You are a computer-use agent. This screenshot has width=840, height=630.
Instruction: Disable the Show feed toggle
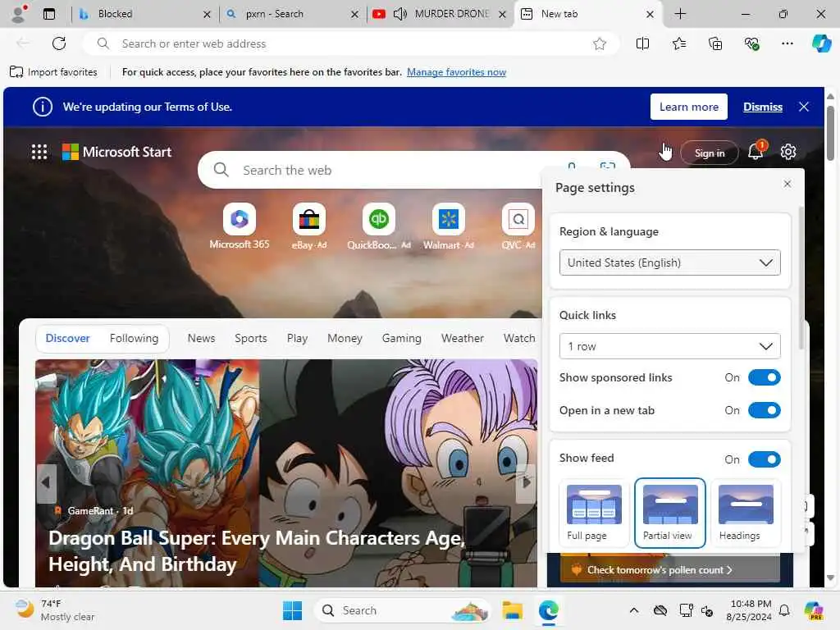pyautogui.click(x=764, y=459)
